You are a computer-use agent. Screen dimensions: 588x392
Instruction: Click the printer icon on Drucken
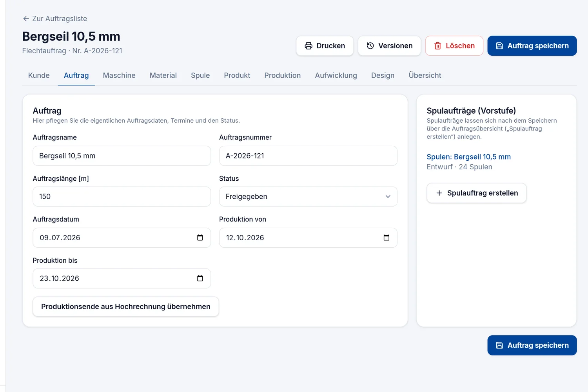309,46
